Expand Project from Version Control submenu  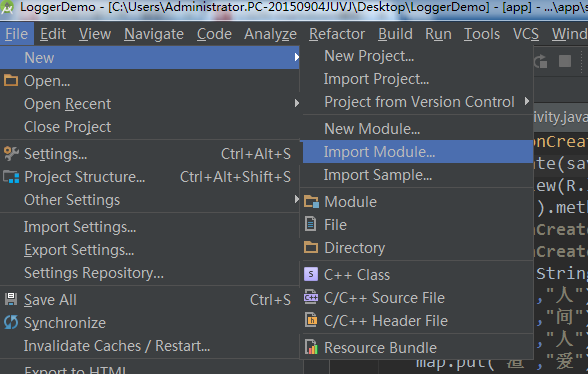tap(527, 101)
